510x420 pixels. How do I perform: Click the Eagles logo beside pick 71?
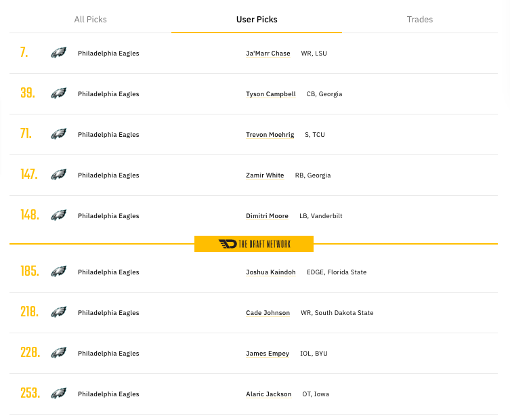click(58, 134)
